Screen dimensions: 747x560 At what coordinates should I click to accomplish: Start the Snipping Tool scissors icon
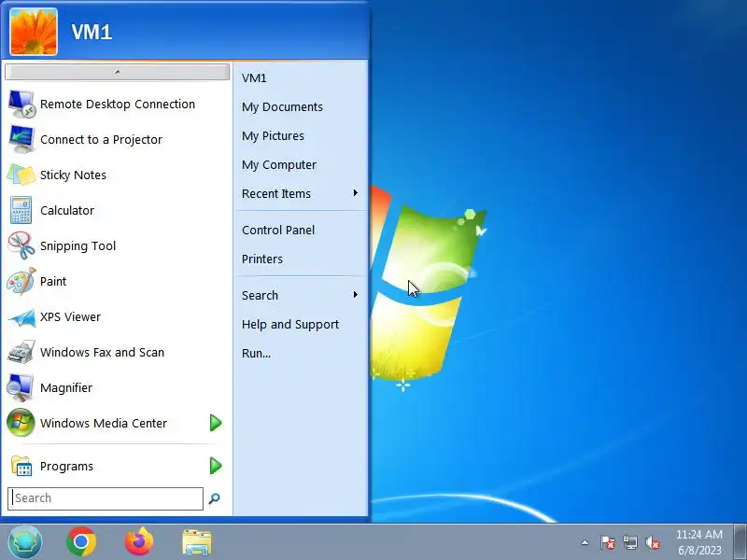coord(21,245)
